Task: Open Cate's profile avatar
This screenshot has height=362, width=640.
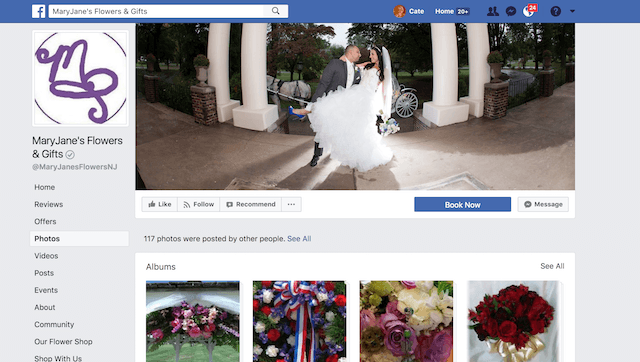Action: click(x=399, y=11)
